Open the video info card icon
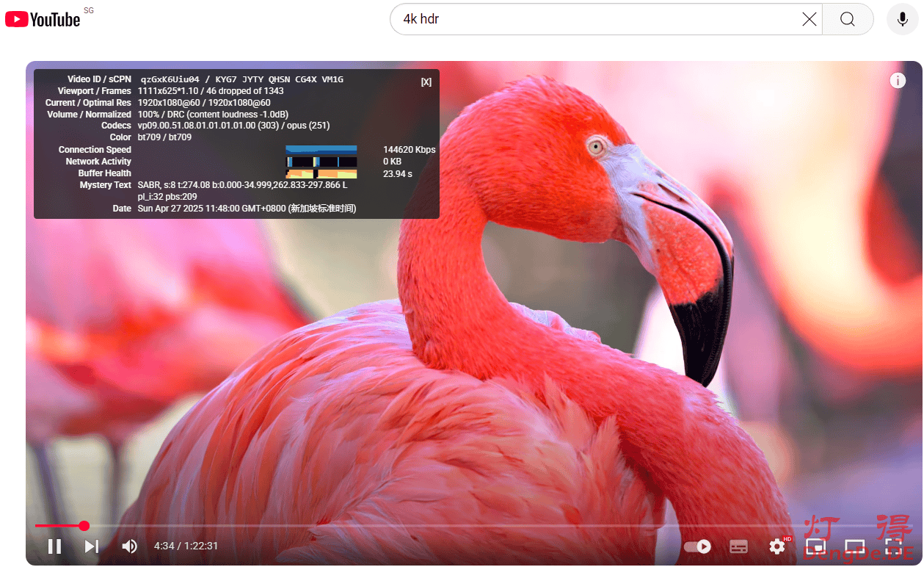The width and height of the screenshot is (924, 567). pos(898,81)
